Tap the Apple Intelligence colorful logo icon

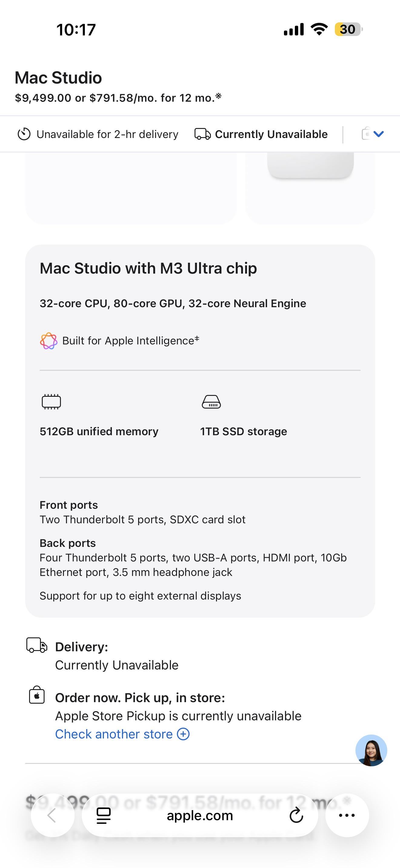[x=48, y=341]
